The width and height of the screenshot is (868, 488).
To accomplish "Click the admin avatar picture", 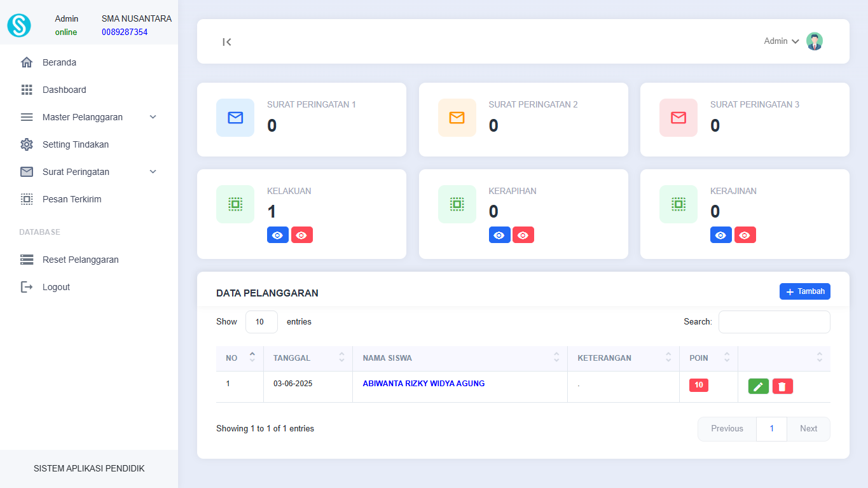I will point(814,41).
